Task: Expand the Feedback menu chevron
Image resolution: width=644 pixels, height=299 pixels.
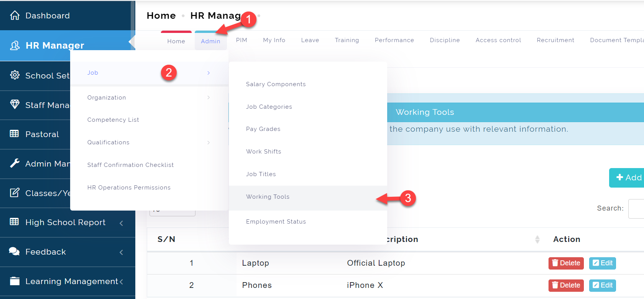Action: click(x=121, y=252)
